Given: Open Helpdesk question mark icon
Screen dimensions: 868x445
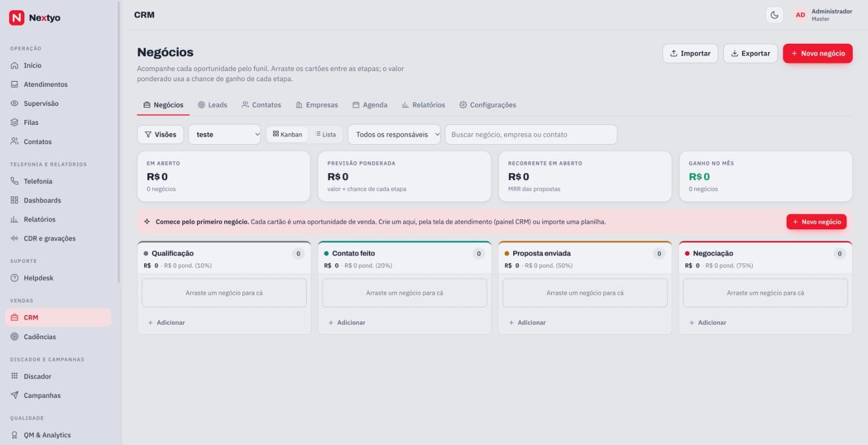Looking at the screenshot, I should pos(15,278).
